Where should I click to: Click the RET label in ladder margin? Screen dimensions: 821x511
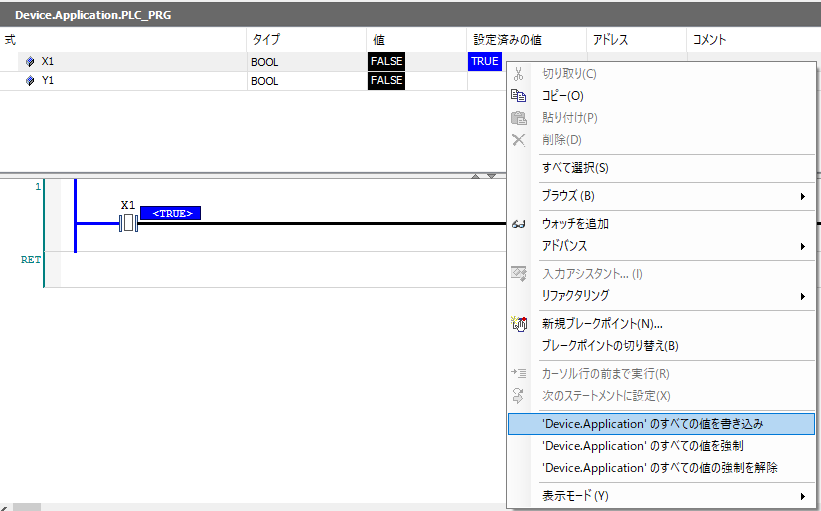31,260
